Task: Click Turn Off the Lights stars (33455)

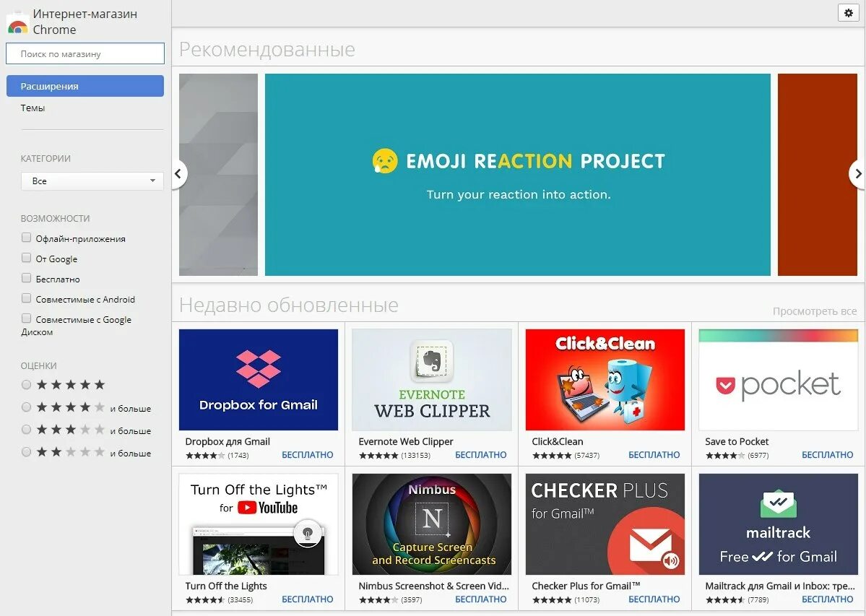Action: tap(205, 600)
